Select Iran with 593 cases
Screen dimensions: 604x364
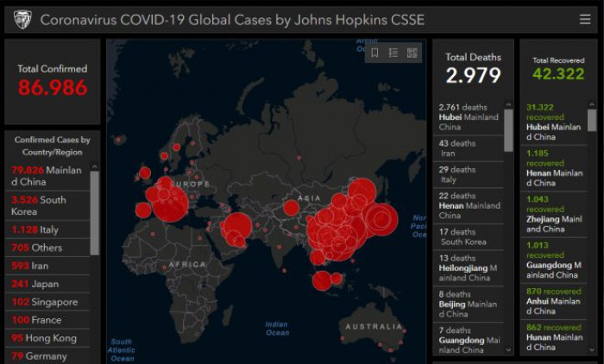point(47,266)
